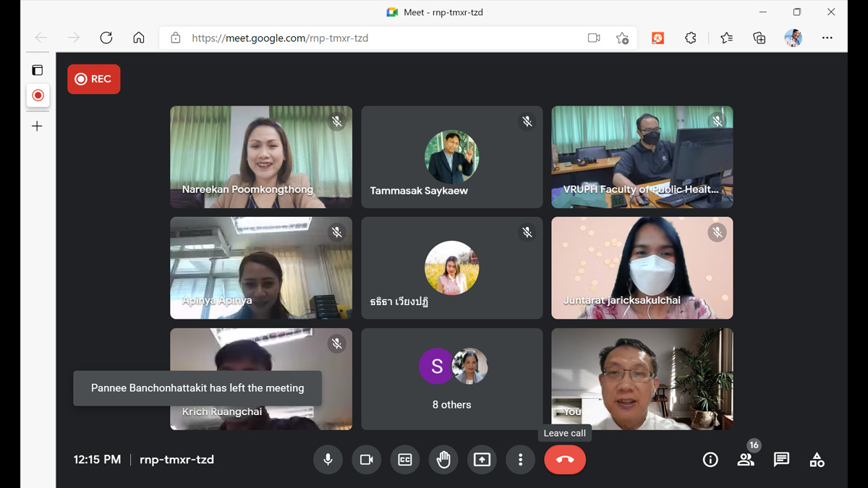868x488 pixels.
Task: Open the present screen share option
Action: (482, 460)
